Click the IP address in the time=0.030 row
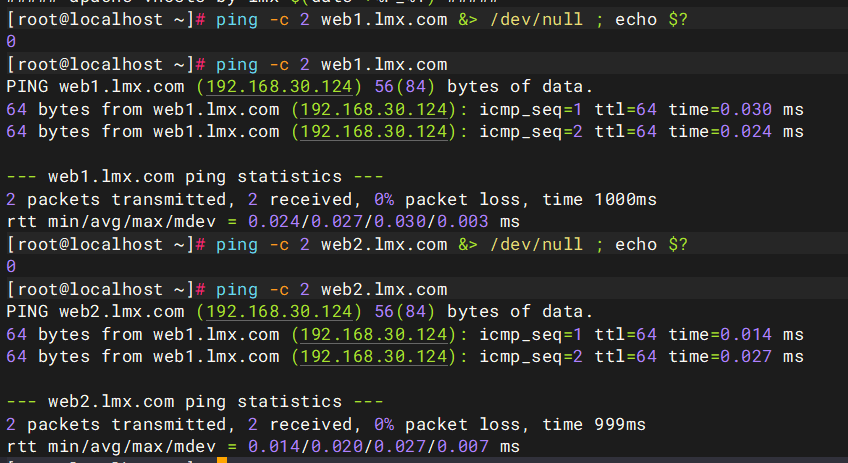This screenshot has width=848, height=463. [x=374, y=109]
